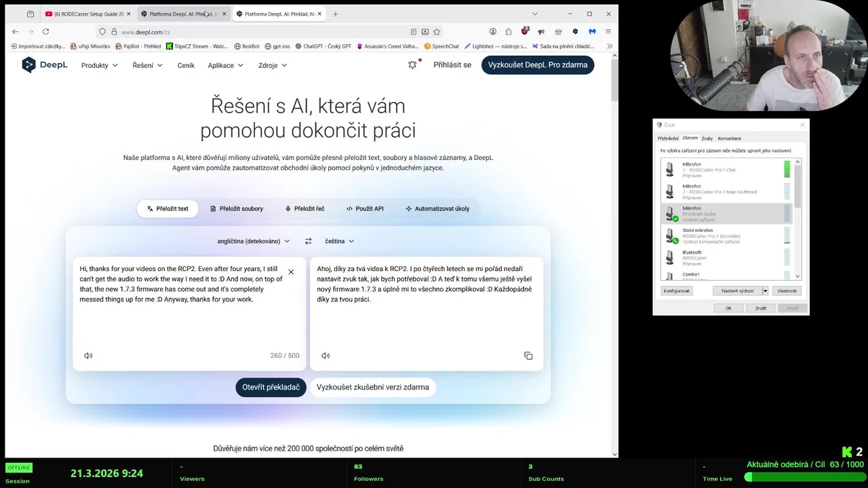Image resolution: width=868 pixels, height=488 pixels.
Task: Expand the Produkty menu
Action: (x=100, y=66)
